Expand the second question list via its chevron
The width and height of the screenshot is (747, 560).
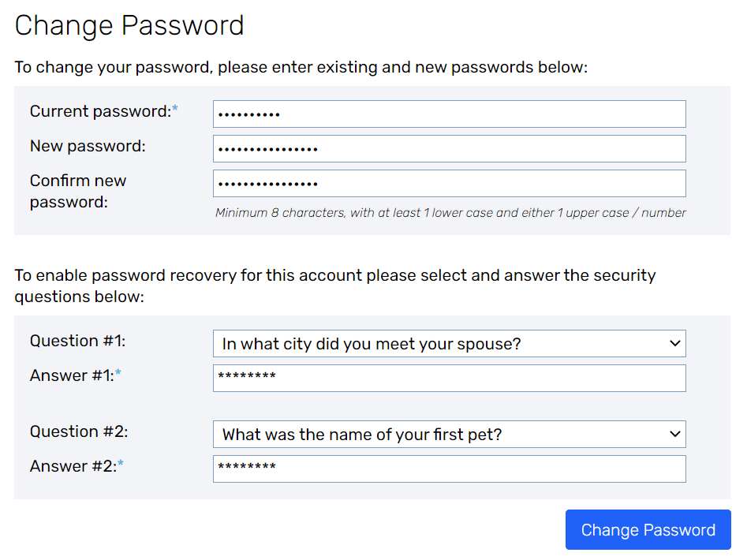tap(674, 434)
